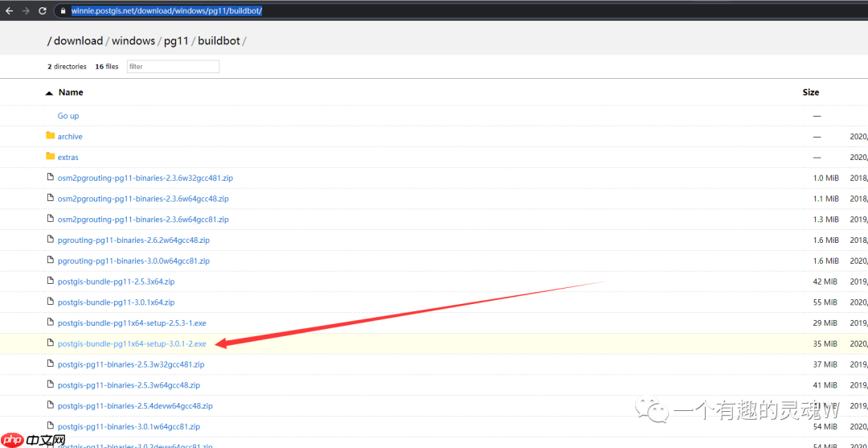
Task: Click the ascending sort arrow beside Name
Action: pyautogui.click(x=49, y=93)
